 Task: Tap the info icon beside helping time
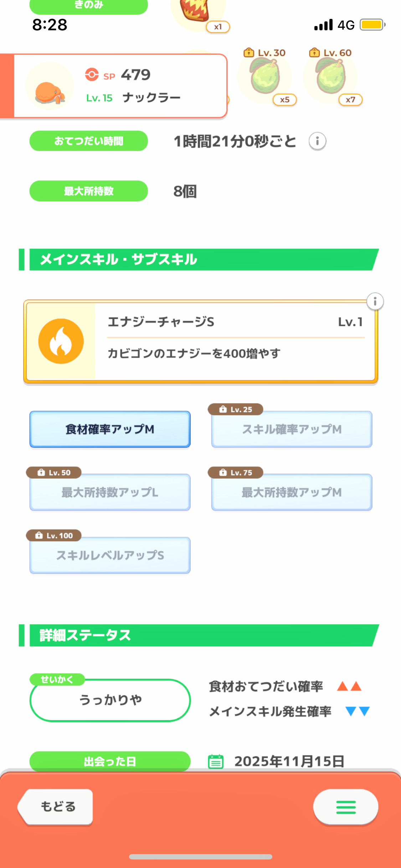click(317, 141)
